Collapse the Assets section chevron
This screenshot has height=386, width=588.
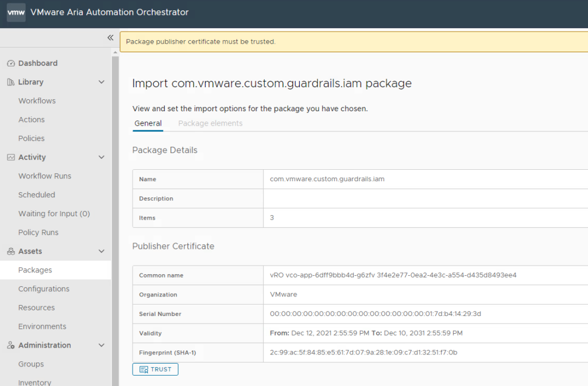(102, 251)
